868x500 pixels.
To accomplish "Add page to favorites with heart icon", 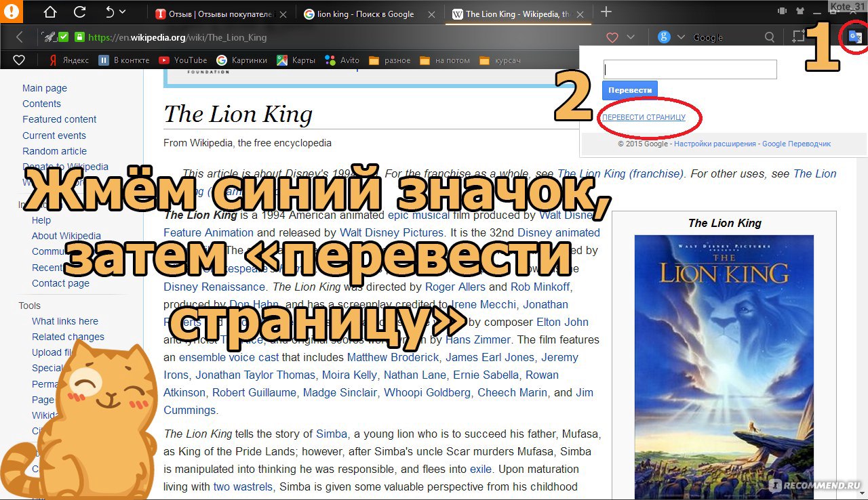I will (612, 38).
